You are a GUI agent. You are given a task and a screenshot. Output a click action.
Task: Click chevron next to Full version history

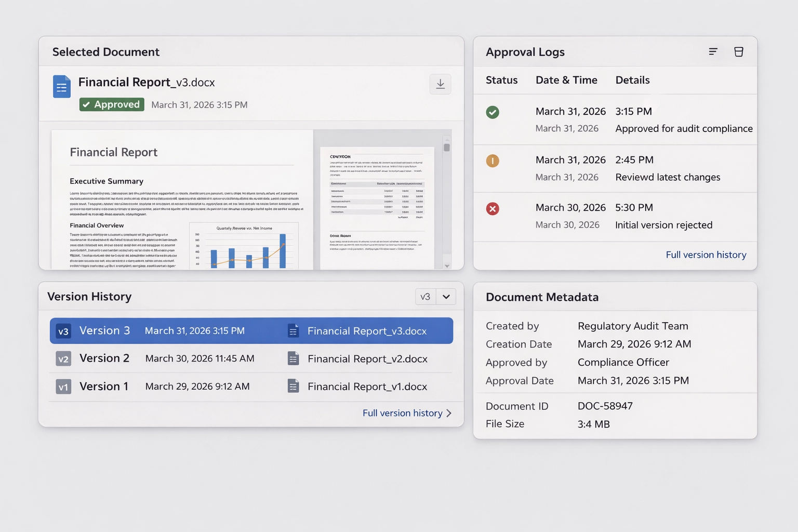pos(449,413)
